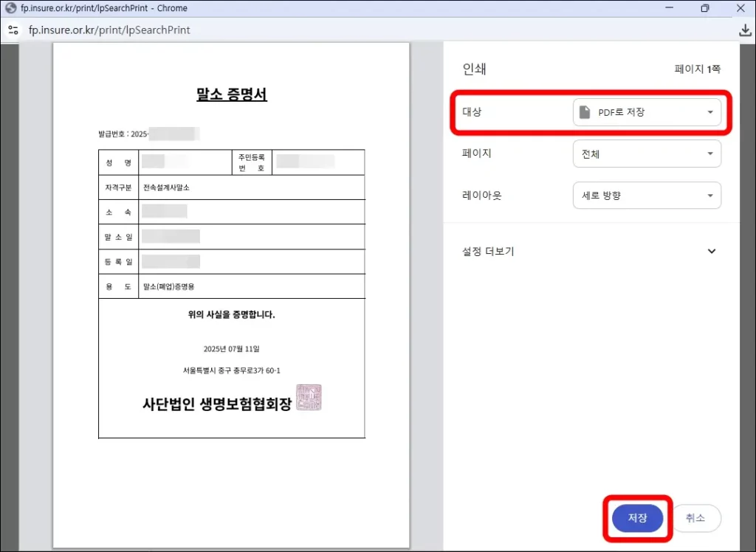Click the association seal stamp on certificate

(x=309, y=397)
